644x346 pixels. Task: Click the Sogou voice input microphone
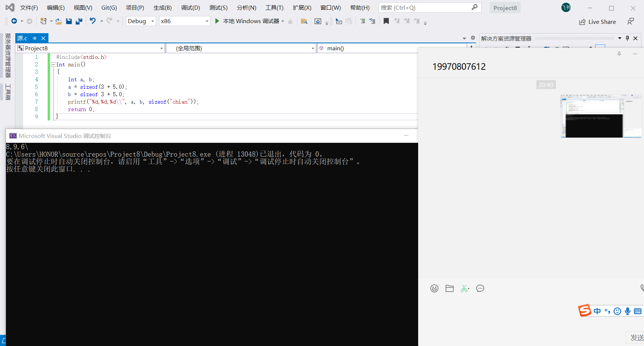point(628,311)
